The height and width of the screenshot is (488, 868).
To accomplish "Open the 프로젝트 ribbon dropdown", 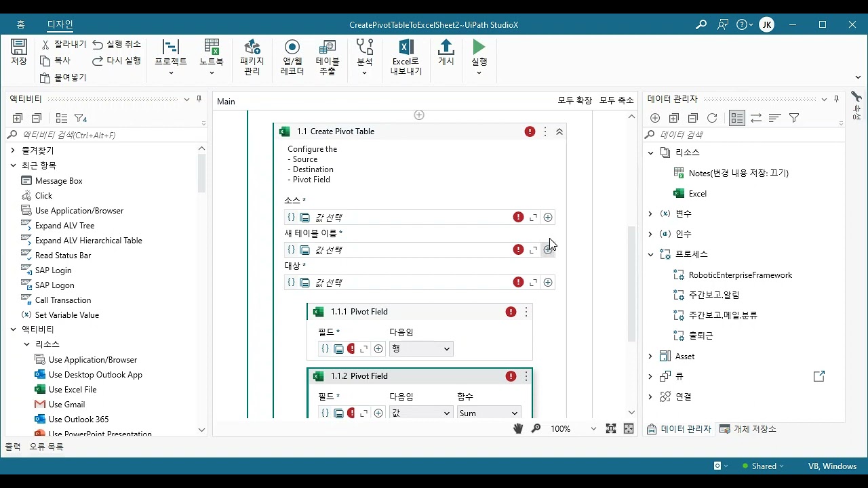I will pyautogui.click(x=171, y=57).
